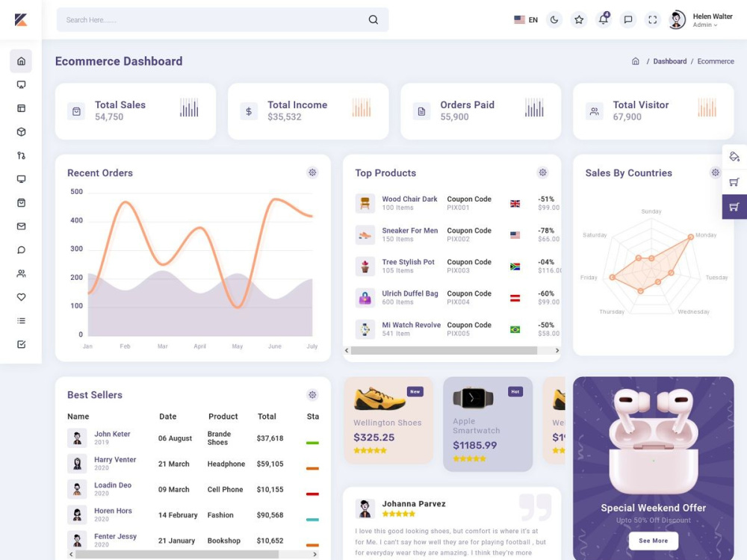The image size is (747, 560).
Task: Click the breadcrumb home icon
Action: tap(636, 61)
